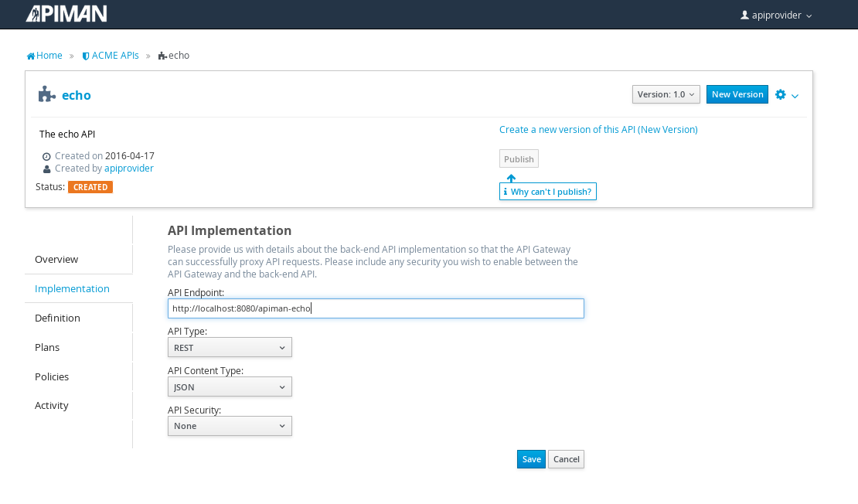
Task: Go to Home breadcrumb link
Action: click(x=49, y=56)
